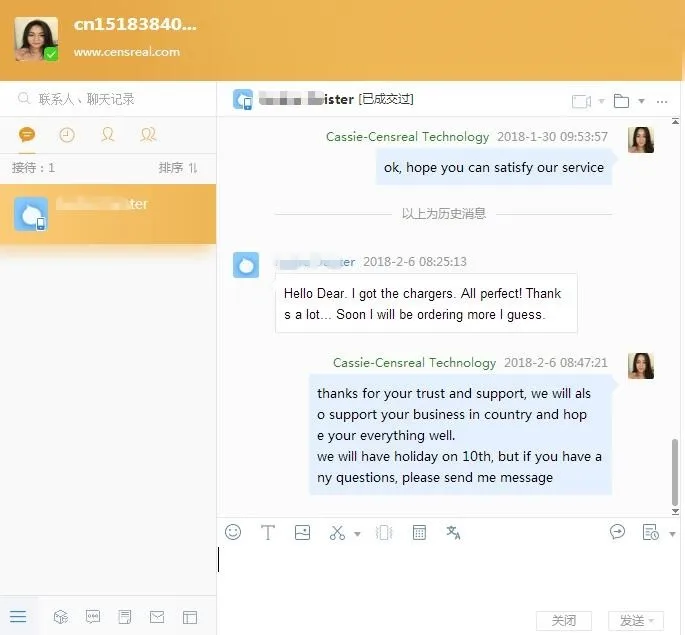Open the layout panel icon in bottom bar
Screen dimensions: 685x635
click(190, 617)
